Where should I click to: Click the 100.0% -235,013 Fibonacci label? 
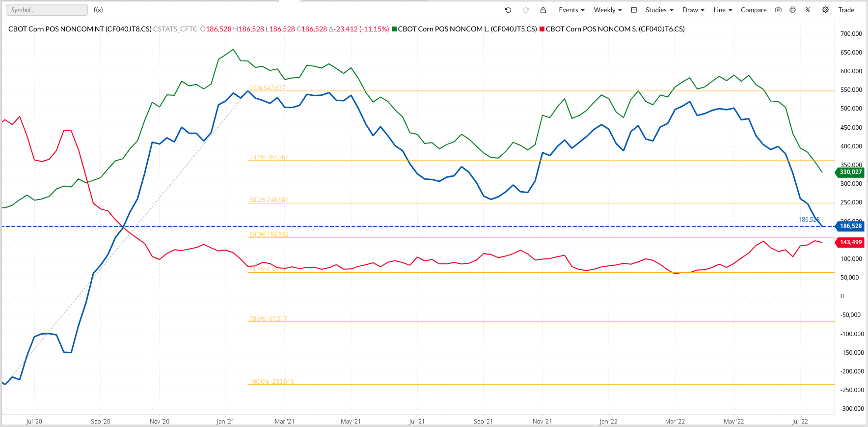pos(271,382)
